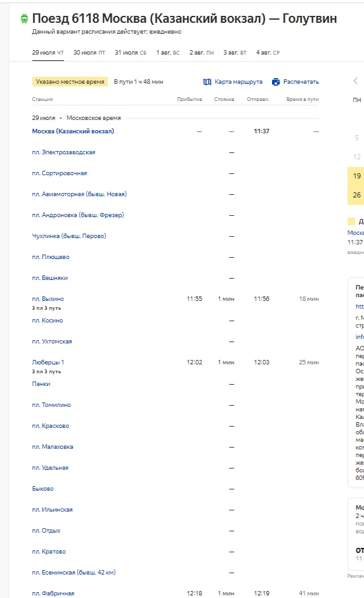Go to previous month in calendar
The width and height of the screenshot is (364, 598).
coord(356,81)
